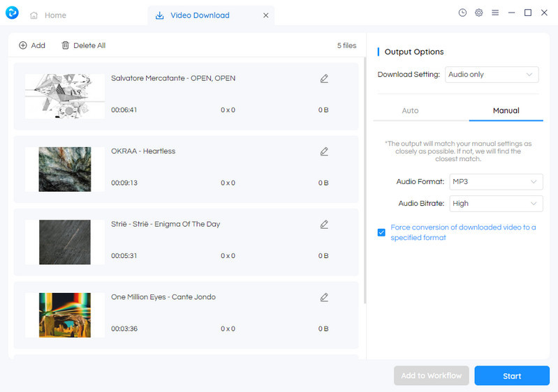
Task: Click title 'OKRAA - Heartless'
Action: point(143,151)
